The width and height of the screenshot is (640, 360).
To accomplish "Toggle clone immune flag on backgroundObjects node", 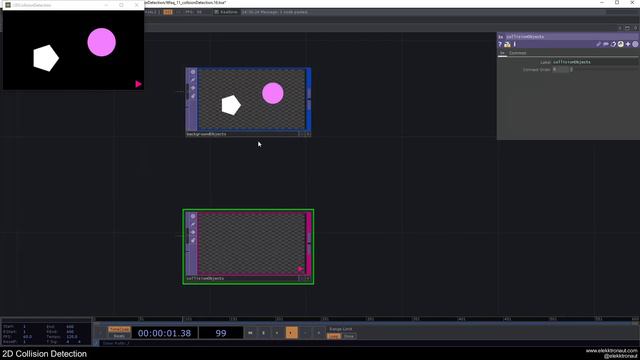I will click(x=193, y=80).
